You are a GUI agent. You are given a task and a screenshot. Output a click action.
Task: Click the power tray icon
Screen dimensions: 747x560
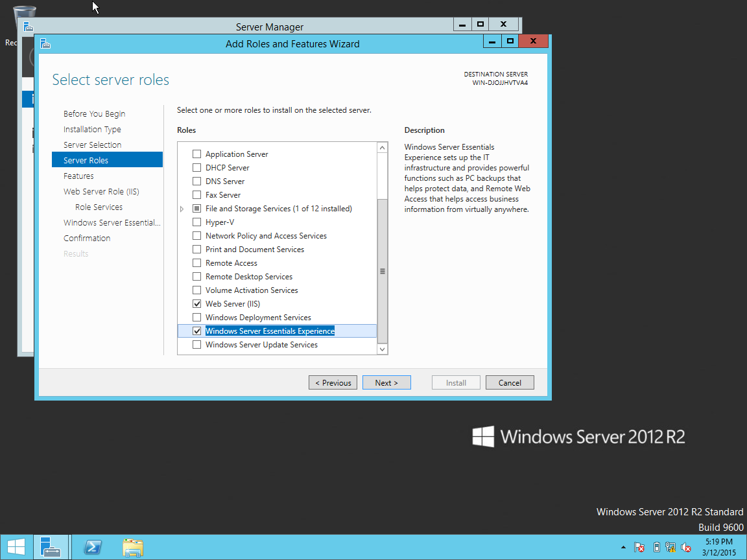coord(656,547)
